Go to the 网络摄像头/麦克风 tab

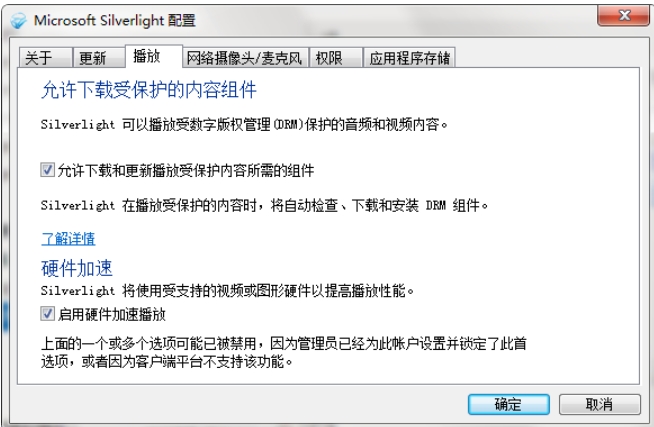coord(245,58)
